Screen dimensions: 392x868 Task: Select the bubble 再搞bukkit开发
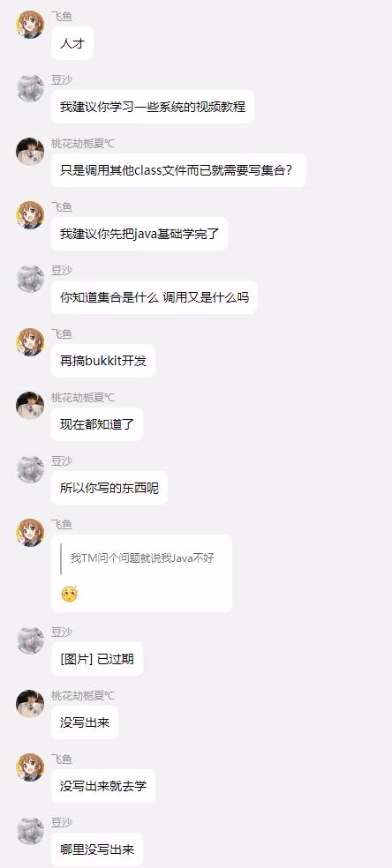click(103, 361)
